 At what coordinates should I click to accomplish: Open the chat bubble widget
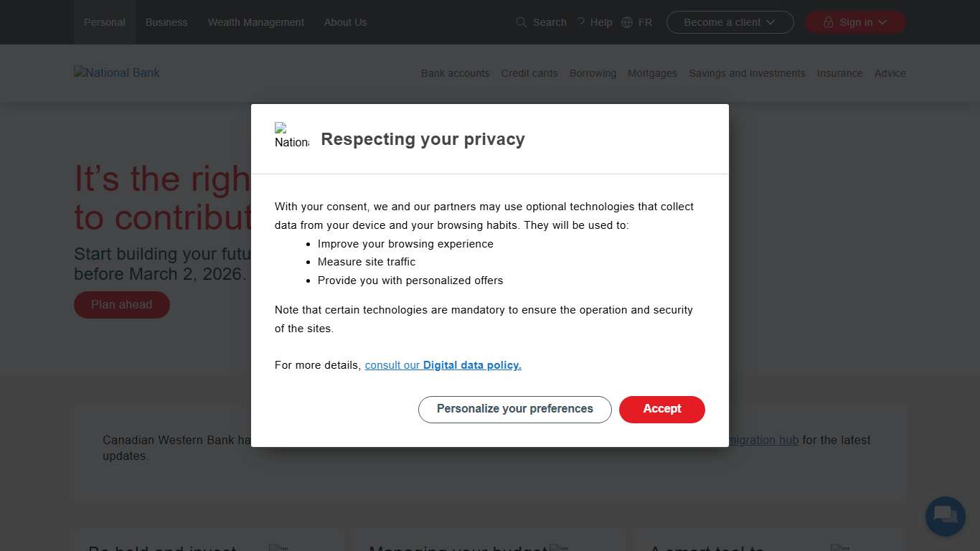coord(945,516)
